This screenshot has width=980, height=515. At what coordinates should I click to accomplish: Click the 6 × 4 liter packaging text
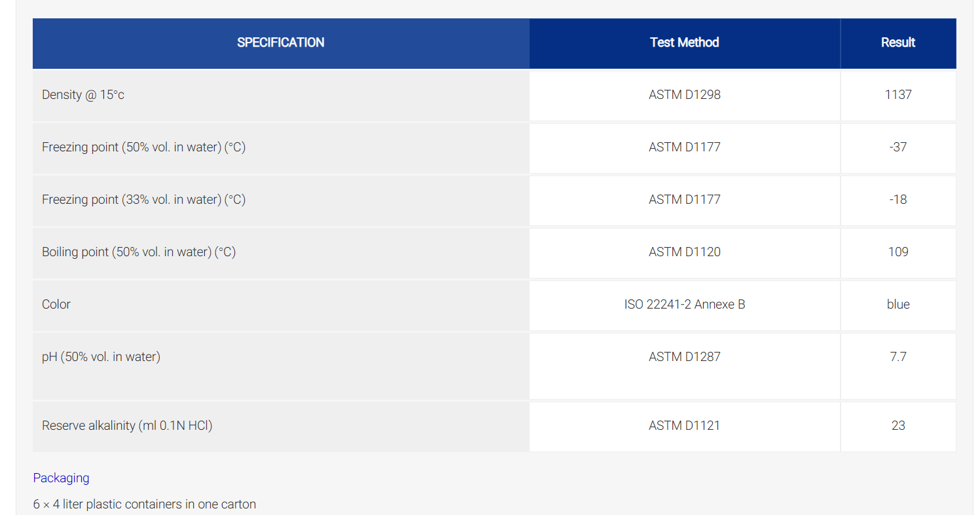point(145,504)
